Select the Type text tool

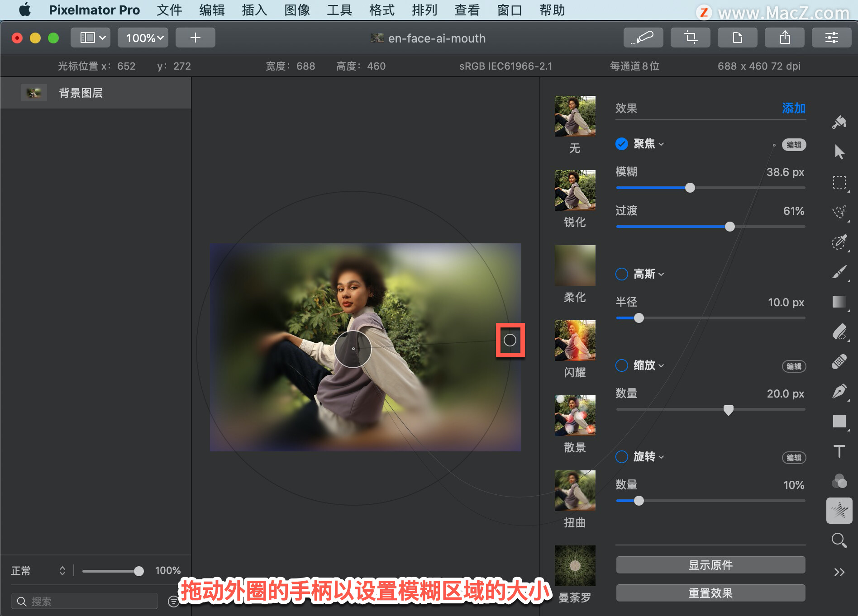[839, 451]
